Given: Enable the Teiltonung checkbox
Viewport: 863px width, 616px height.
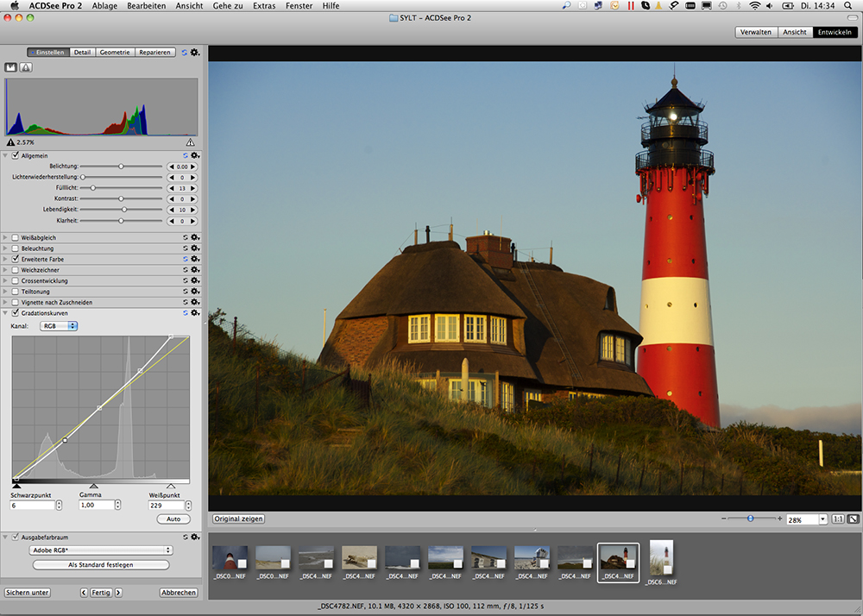Looking at the screenshot, I should pyautogui.click(x=16, y=292).
